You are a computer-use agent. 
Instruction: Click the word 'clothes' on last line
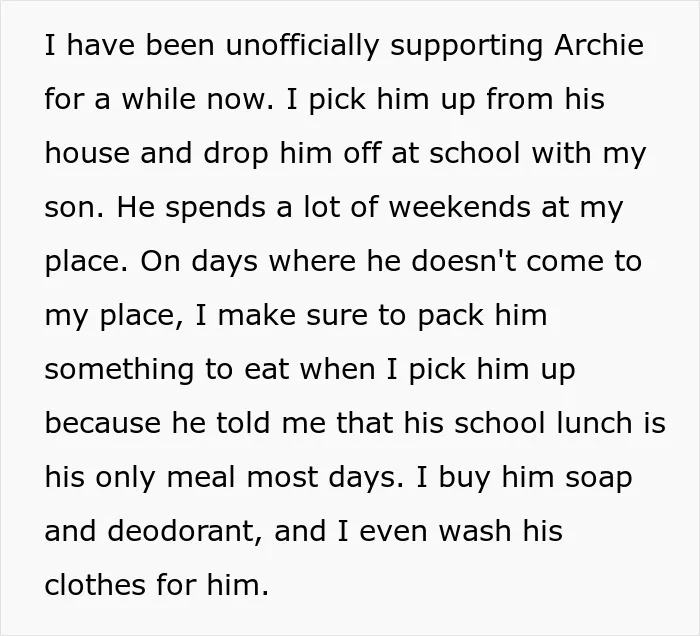click(x=95, y=585)
